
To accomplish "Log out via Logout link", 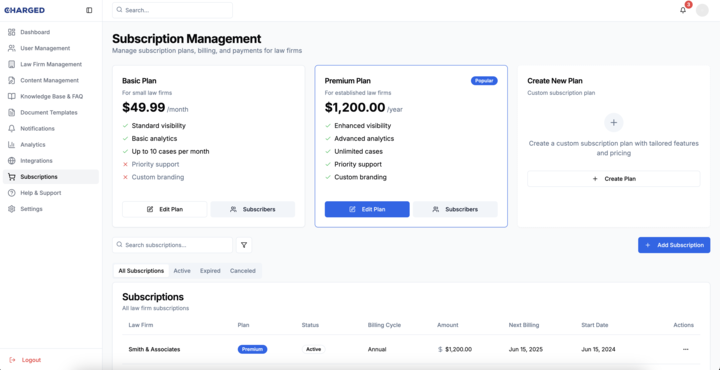I will [x=31, y=360].
